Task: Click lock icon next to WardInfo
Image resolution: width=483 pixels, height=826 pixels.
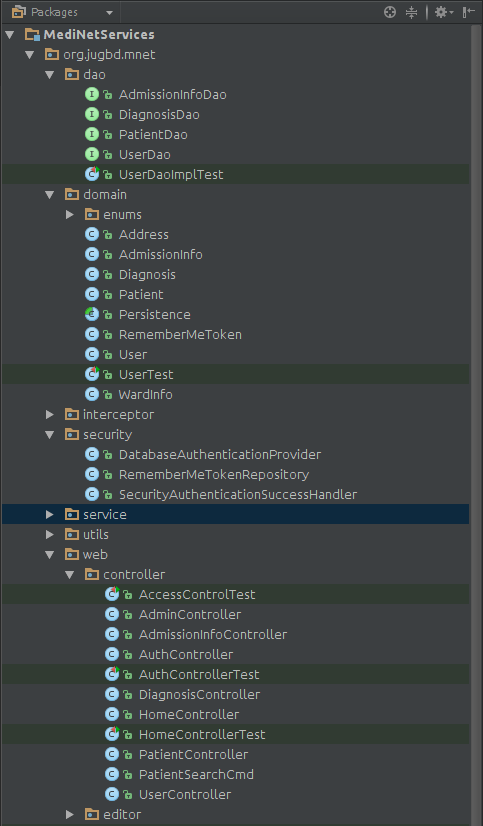Action: tap(107, 395)
